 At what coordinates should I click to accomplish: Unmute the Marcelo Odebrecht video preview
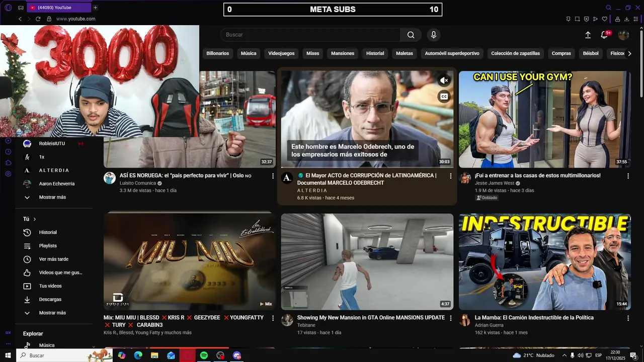point(444,80)
